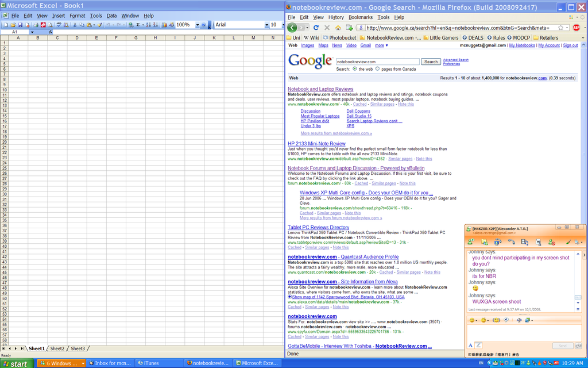Open the Excel zoom 100% dropdown
This screenshot has height=368, width=588.
[x=198, y=25]
